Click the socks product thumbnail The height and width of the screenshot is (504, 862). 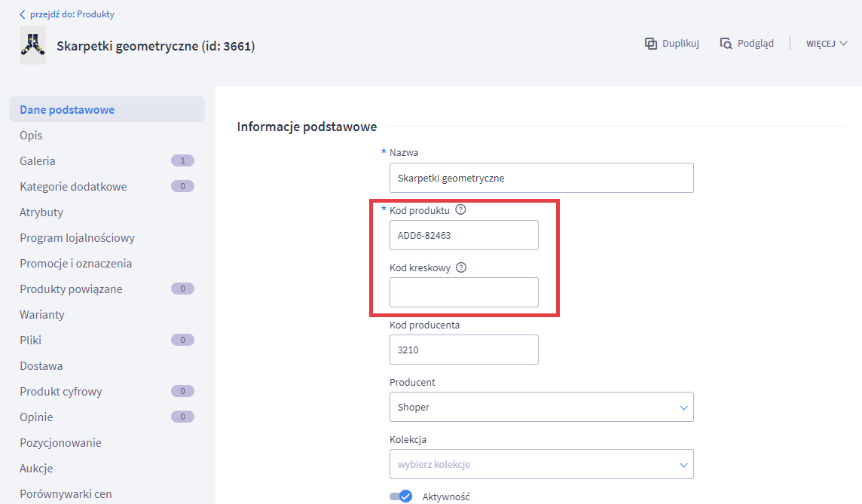(32, 45)
